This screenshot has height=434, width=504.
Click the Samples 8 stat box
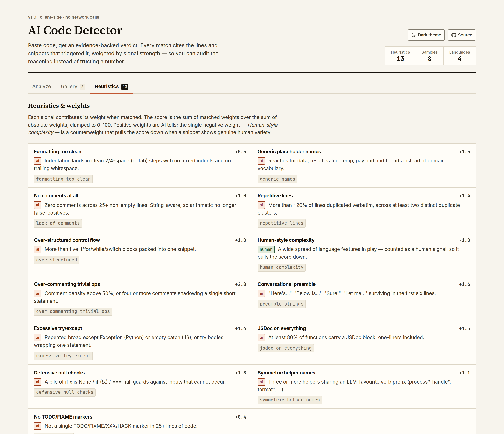point(430,56)
